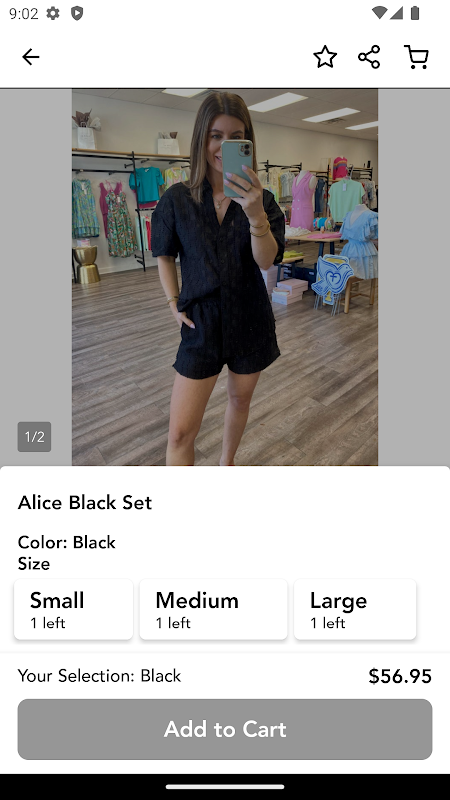Image resolution: width=450 pixels, height=800 pixels.
Task: Click the Add to Cart button
Action: pos(225,729)
